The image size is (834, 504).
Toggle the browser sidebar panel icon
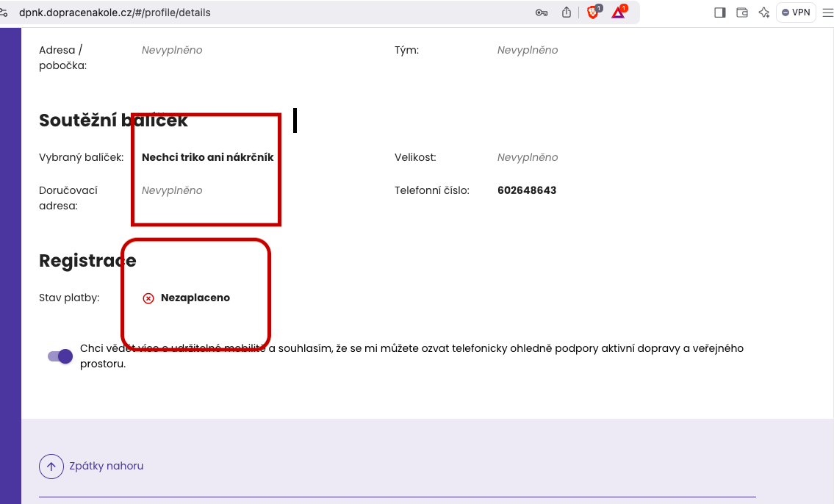720,12
